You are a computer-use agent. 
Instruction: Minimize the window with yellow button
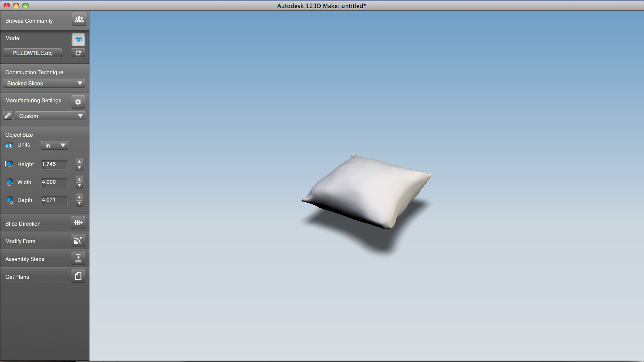tap(16, 6)
